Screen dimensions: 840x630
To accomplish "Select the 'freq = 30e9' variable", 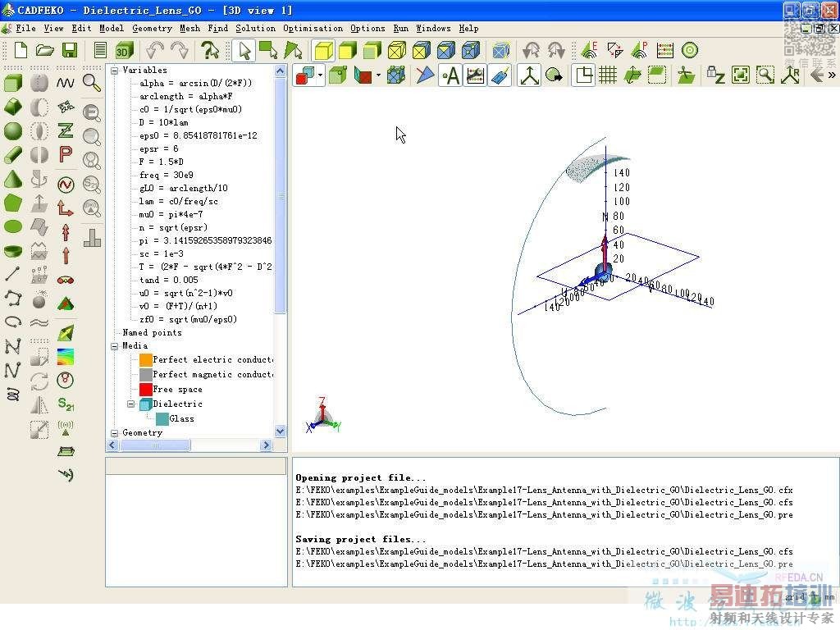I will point(167,175).
